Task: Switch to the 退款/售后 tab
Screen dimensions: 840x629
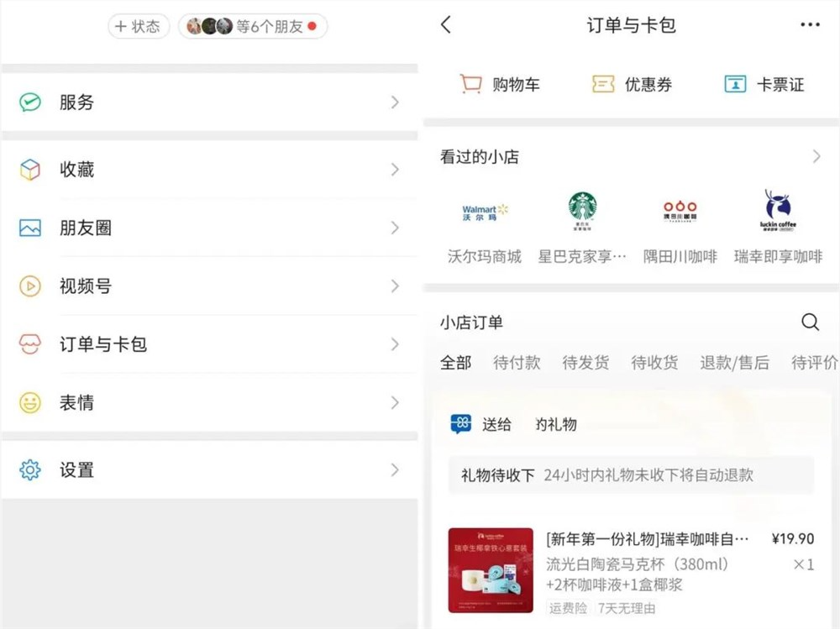Action: pos(734,363)
